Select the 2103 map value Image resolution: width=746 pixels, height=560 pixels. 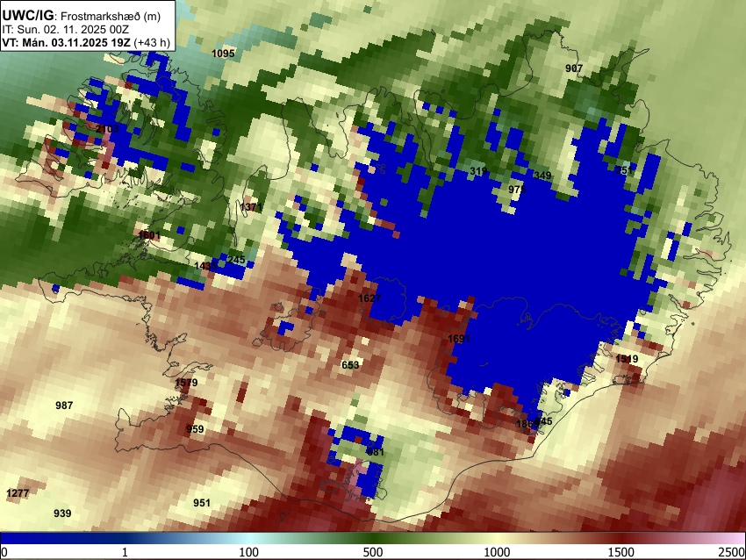[107, 129]
